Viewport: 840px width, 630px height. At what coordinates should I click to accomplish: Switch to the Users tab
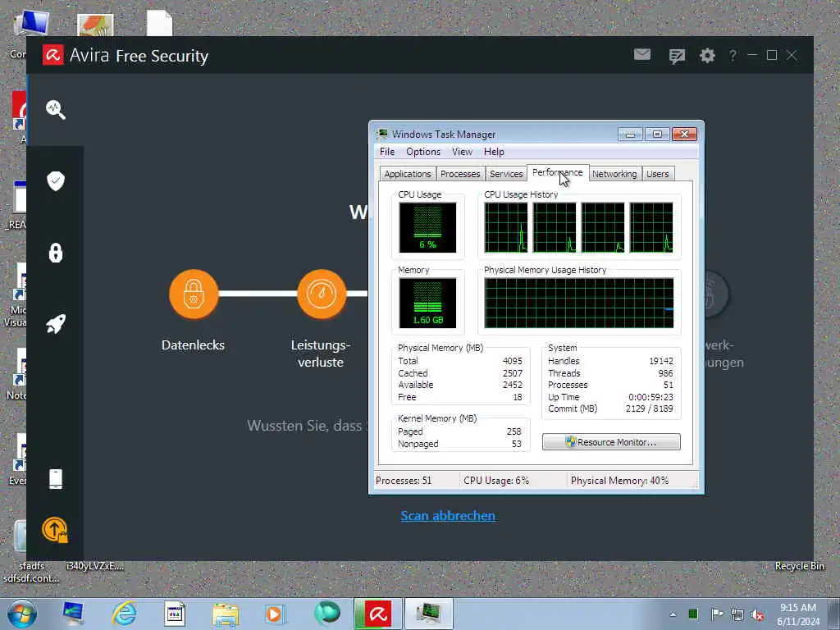click(657, 174)
